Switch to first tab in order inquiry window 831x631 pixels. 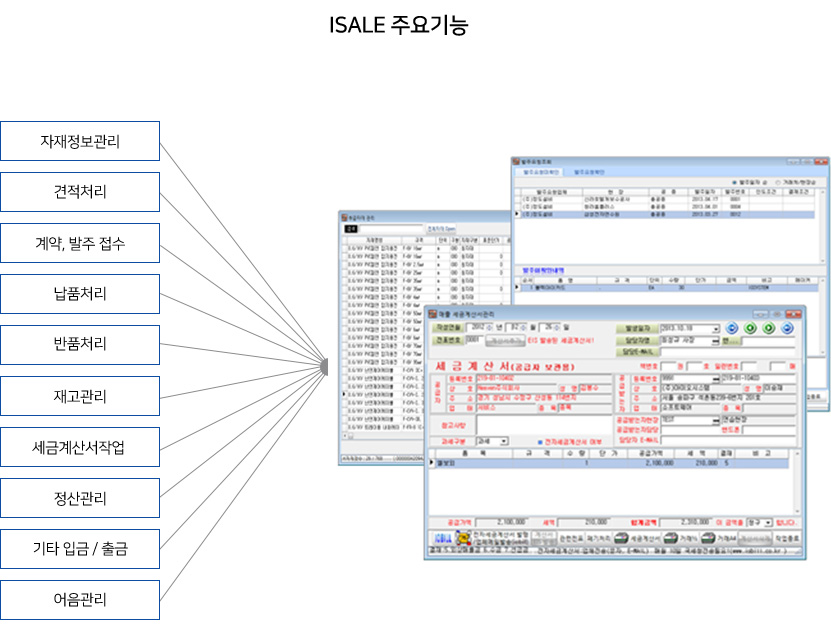point(541,172)
